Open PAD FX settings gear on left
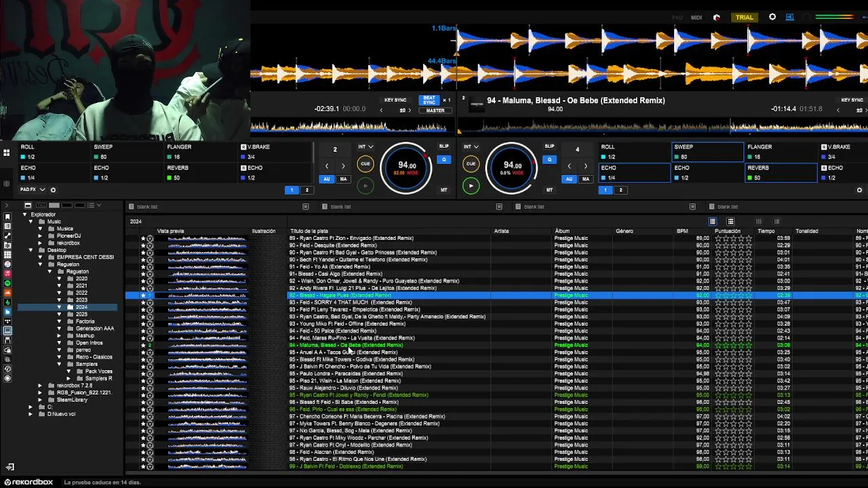The image size is (868, 488). click(x=53, y=190)
